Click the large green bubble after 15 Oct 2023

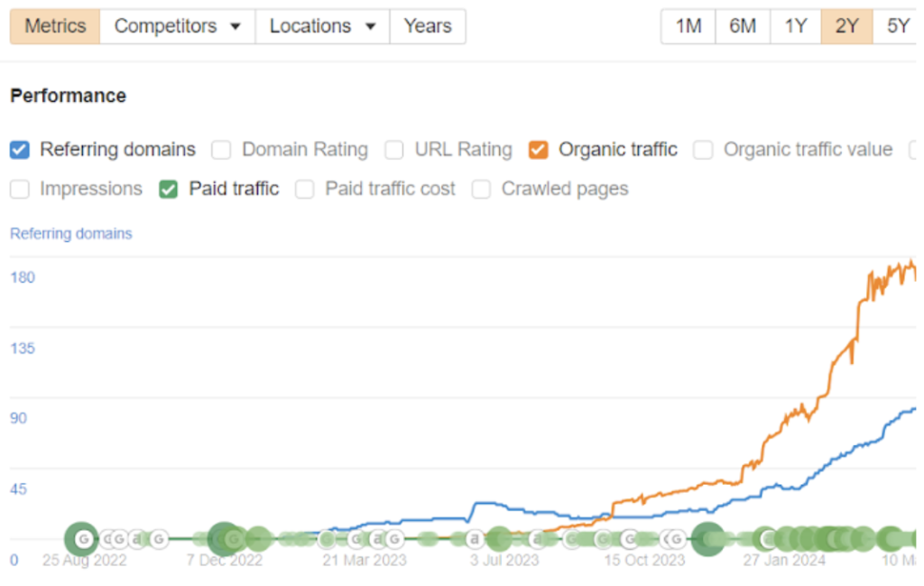707,539
